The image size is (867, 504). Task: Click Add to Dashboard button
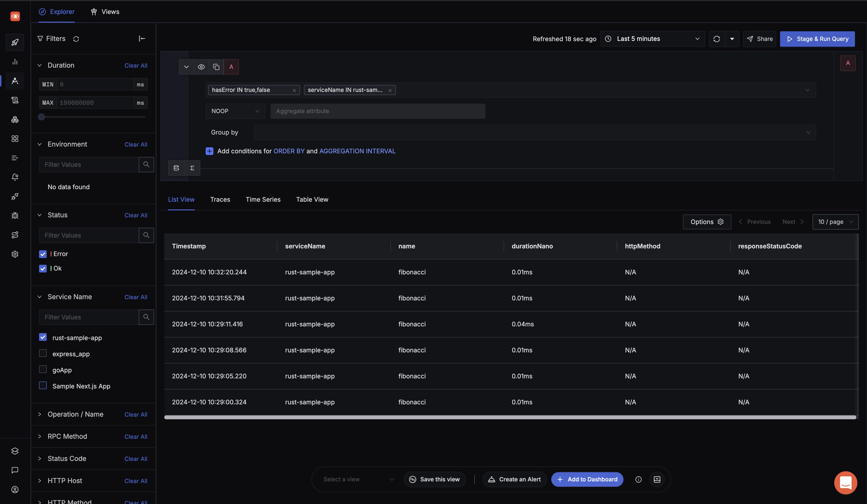(587, 479)
